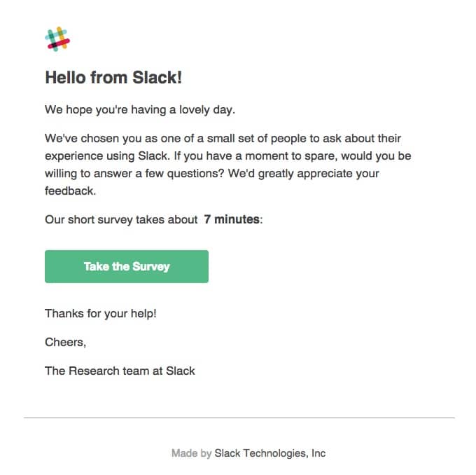Click the "Hello from Slack!" heading
This screenshot has height=475, width=476.
(113, 78)
